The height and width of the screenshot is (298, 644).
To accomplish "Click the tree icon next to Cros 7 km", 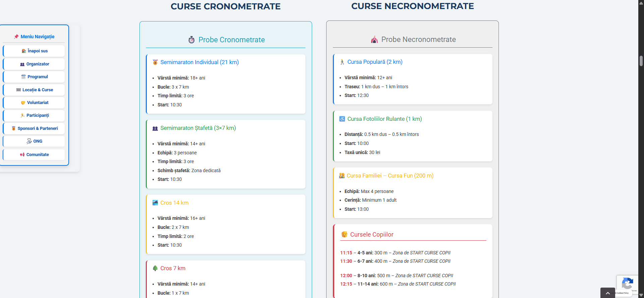I will [x=155, y=268].
